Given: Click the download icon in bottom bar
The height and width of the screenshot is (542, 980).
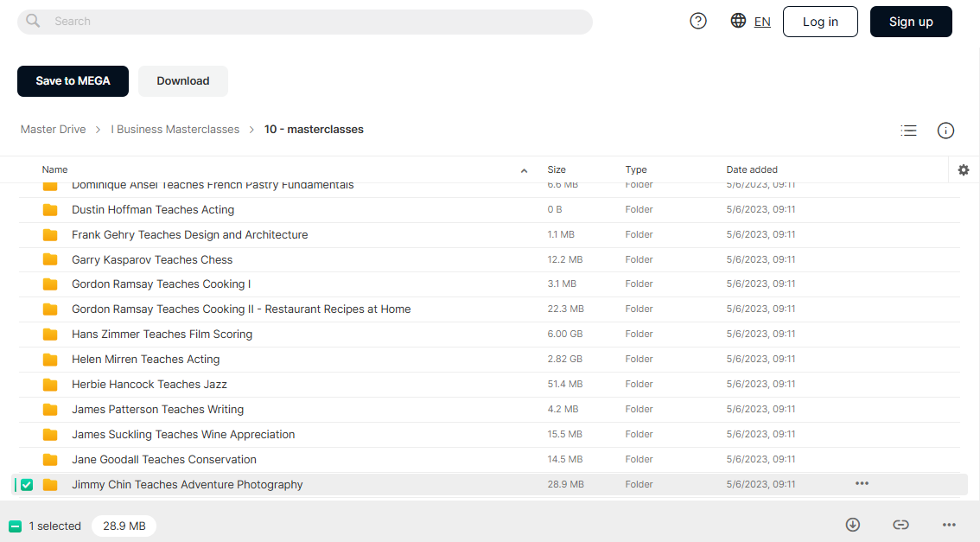Looking at the screenshot, I should [853, 525].
